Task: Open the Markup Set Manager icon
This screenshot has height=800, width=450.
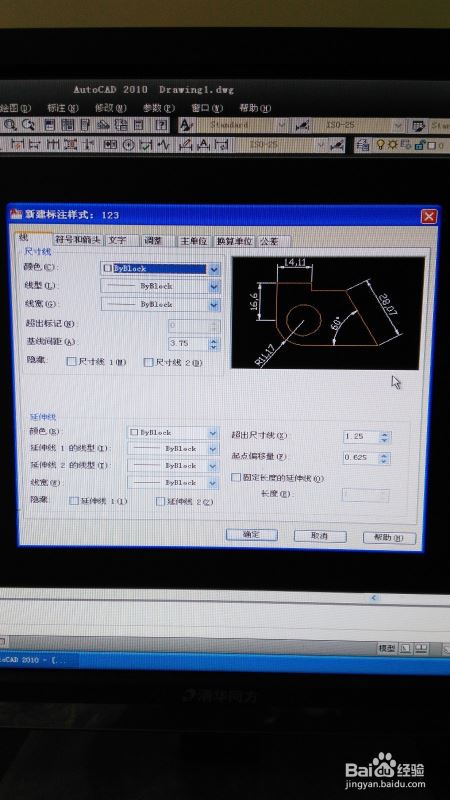Action: (x=121, y=125)
